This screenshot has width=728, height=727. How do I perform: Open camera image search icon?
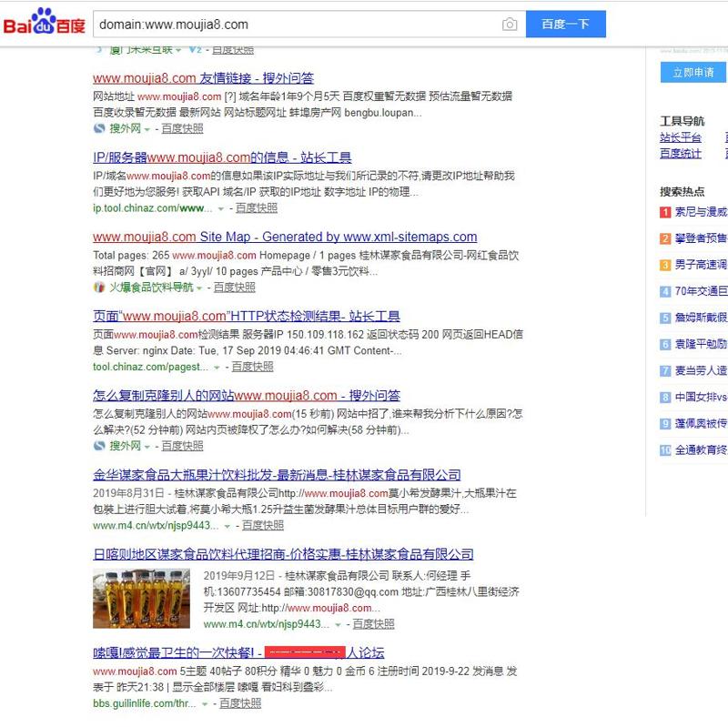tap(510, 25)
